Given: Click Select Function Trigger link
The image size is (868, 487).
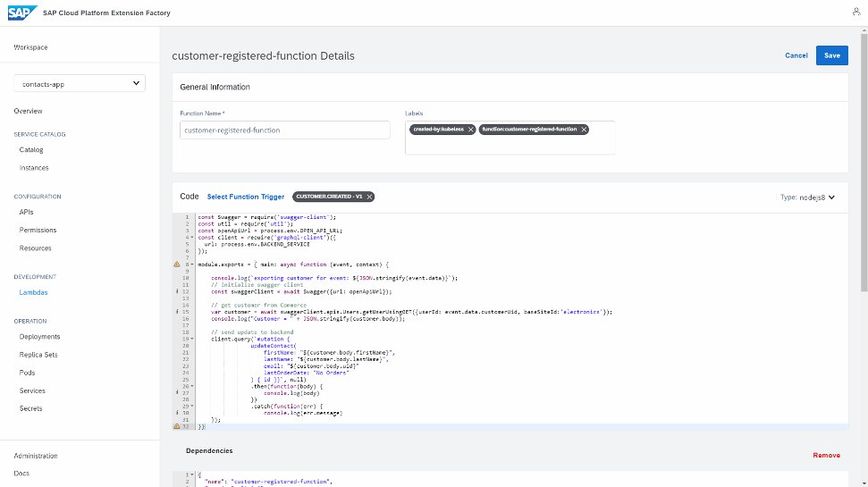Looking at the screenshot, I should tap(245, 197).
